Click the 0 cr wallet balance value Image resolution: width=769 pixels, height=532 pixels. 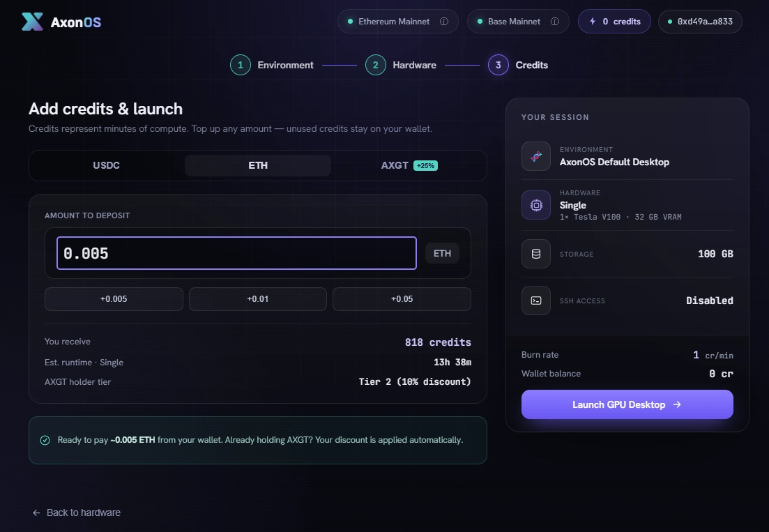pos(721,374)
